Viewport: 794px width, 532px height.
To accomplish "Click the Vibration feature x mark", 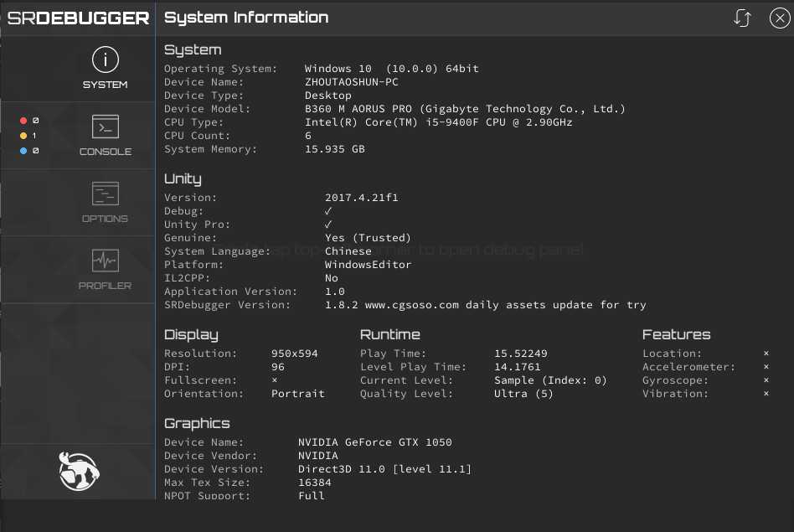I will (x=766, y=393).
